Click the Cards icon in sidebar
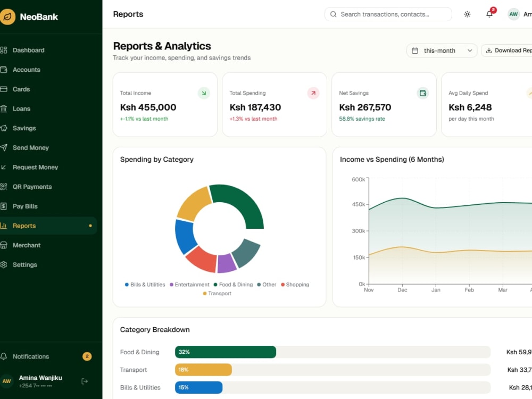This screenshot has height=399, width=532. [3, 89]
